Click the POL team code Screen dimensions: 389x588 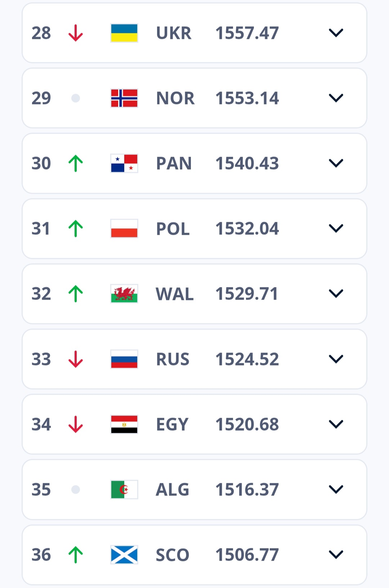pos(173,229)
